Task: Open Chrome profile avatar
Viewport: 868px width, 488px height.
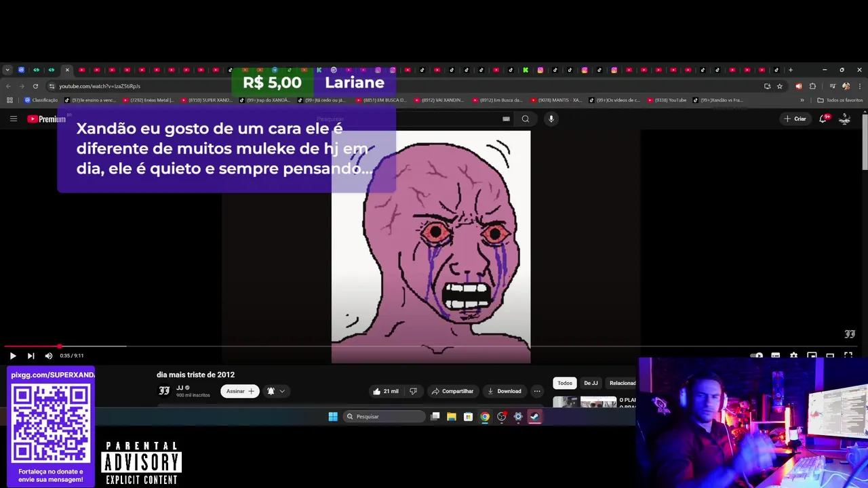Action: tap(846, 86)
